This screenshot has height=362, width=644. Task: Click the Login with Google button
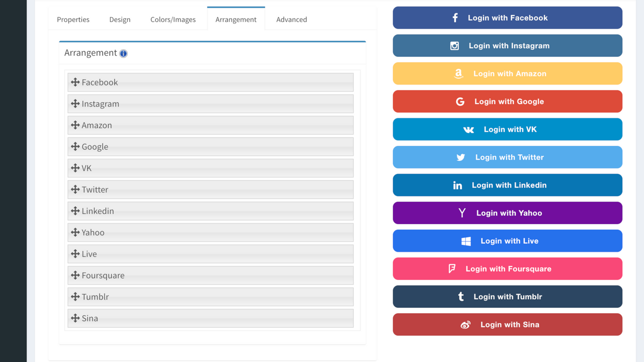pos(507,101)
